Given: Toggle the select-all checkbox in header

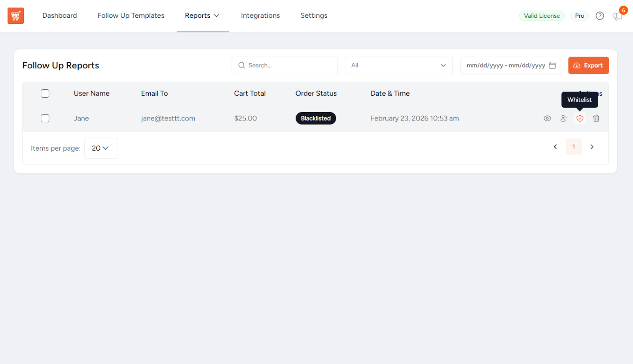Looking at the screenshot, I should (45, 94).
